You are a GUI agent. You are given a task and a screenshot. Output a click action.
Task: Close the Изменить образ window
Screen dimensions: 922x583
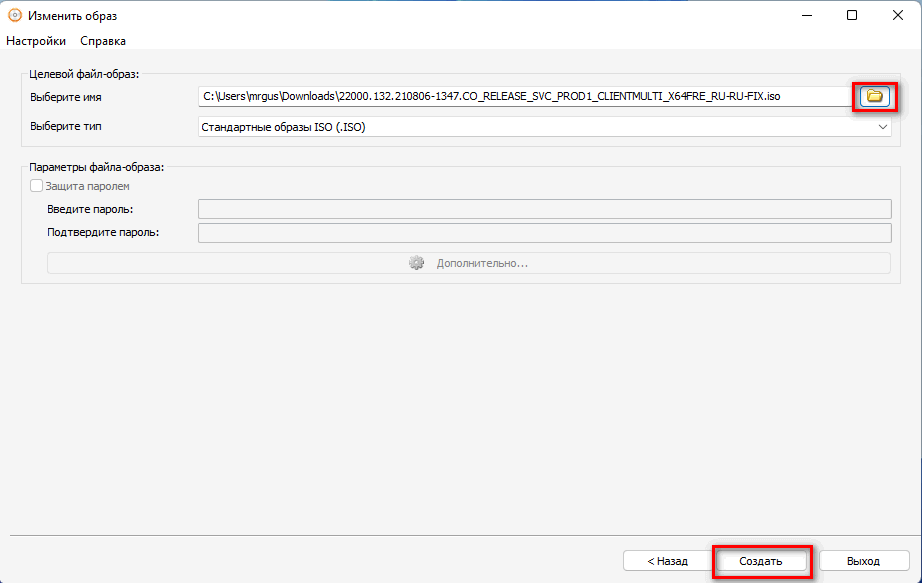click(897, 15)
